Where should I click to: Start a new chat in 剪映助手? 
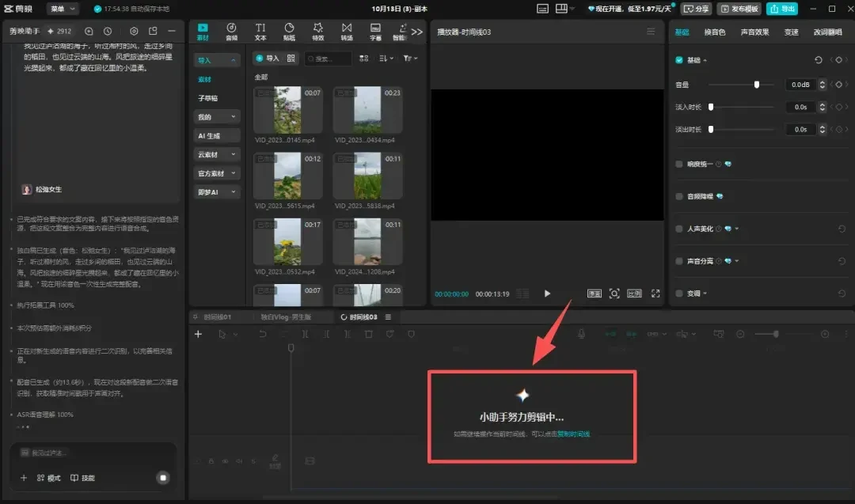(x=89, y=32)
